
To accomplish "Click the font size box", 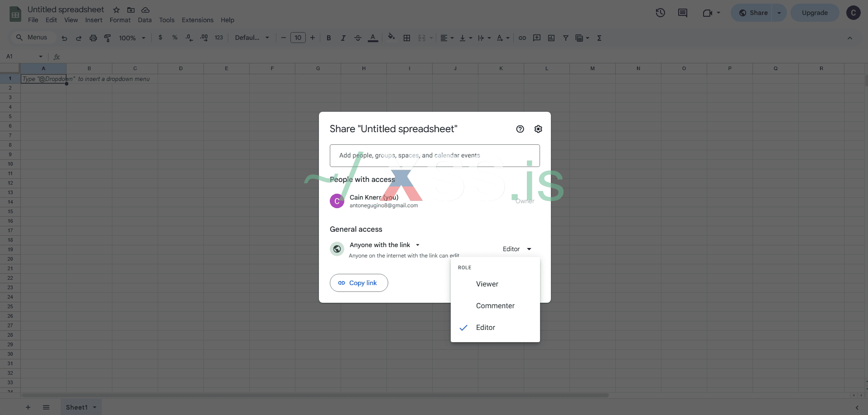I will (298, 38).
